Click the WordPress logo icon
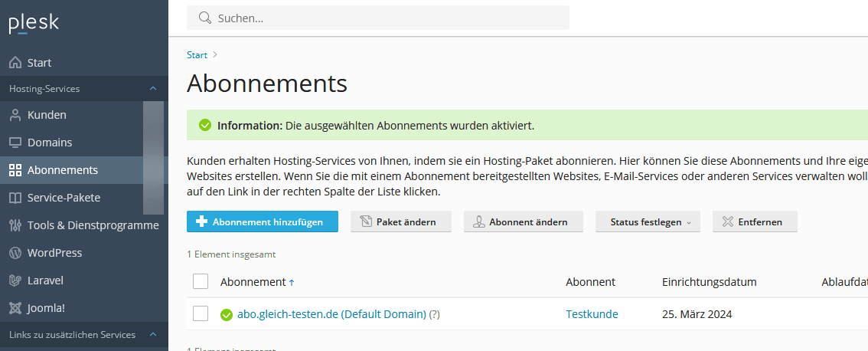Screen dimensions: 868x351 [x=15, y=253]
